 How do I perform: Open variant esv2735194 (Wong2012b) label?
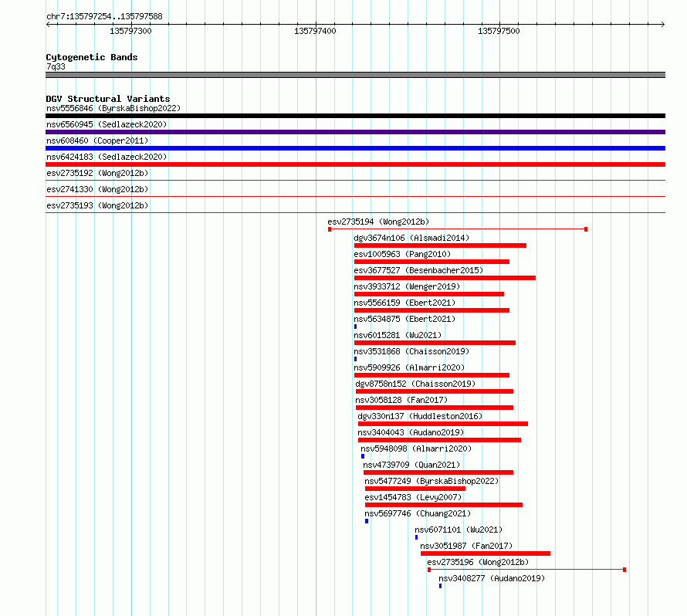click(378, 222)
